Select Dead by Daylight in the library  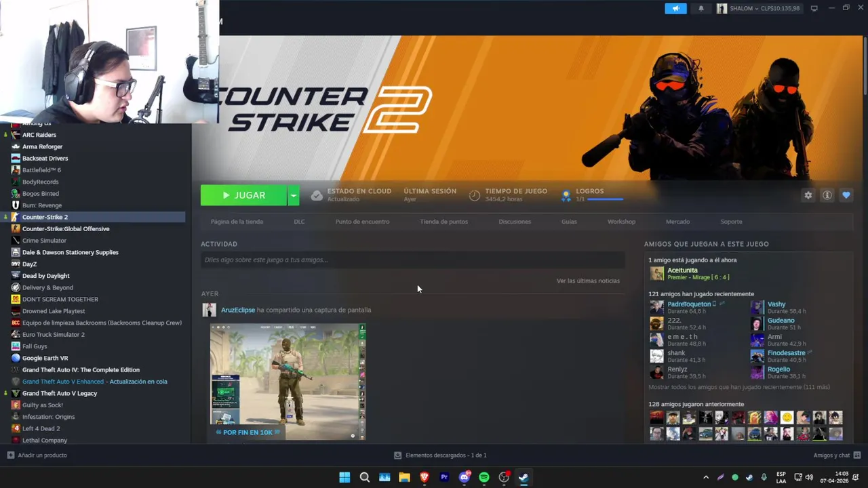(x=46, y=276)
